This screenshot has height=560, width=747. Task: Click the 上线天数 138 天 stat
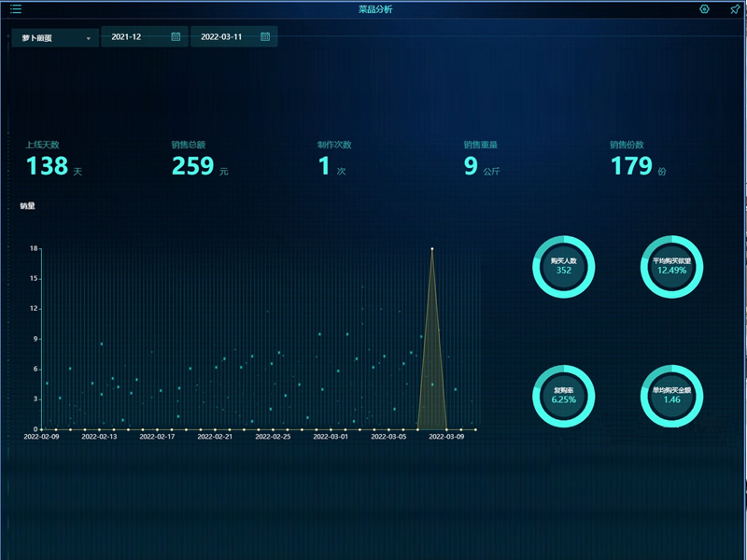pyautogui.click(x=53, y=161)
